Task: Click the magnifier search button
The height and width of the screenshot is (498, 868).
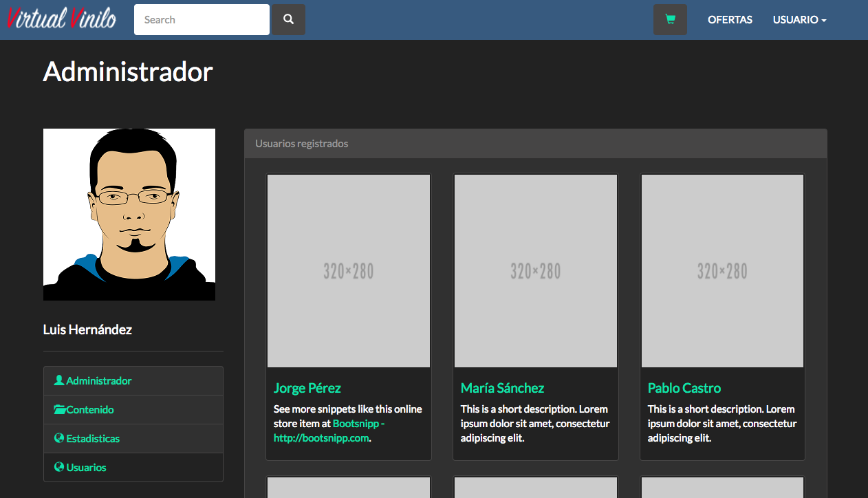Action: 289,19
